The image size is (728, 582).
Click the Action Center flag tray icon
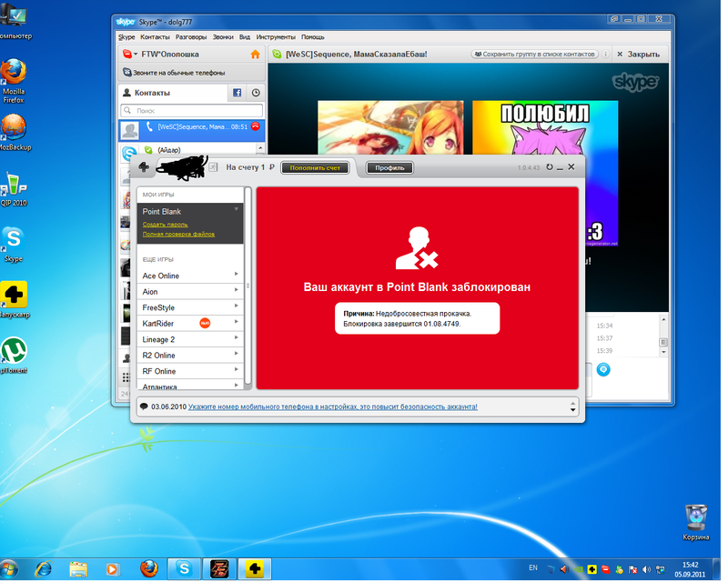click(632, 569)
